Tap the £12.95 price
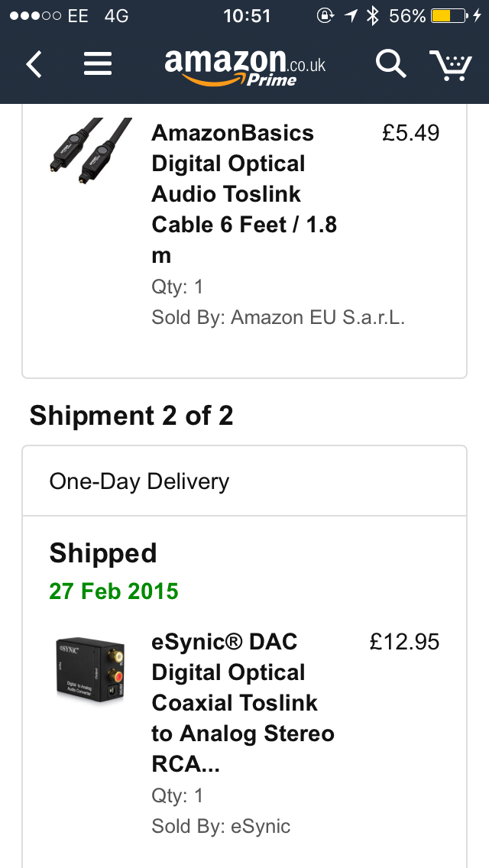The image size is (489, 868). point(404,642)
